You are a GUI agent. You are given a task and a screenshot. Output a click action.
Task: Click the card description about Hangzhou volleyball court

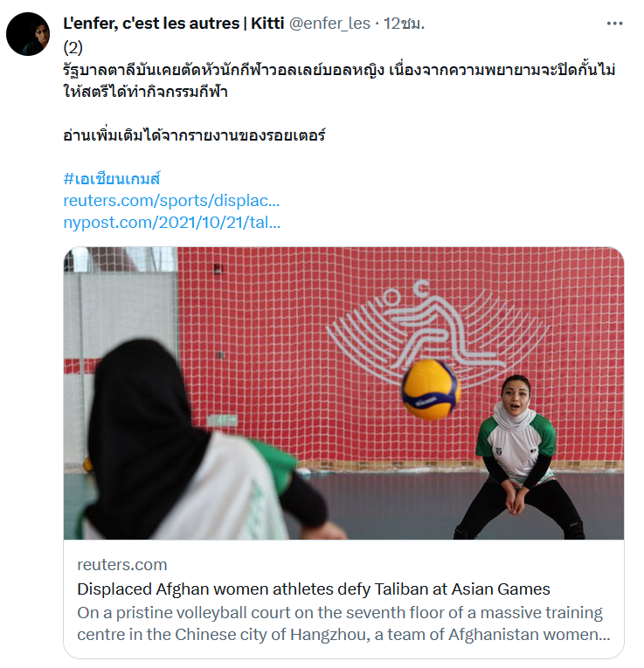coord(343,623)
